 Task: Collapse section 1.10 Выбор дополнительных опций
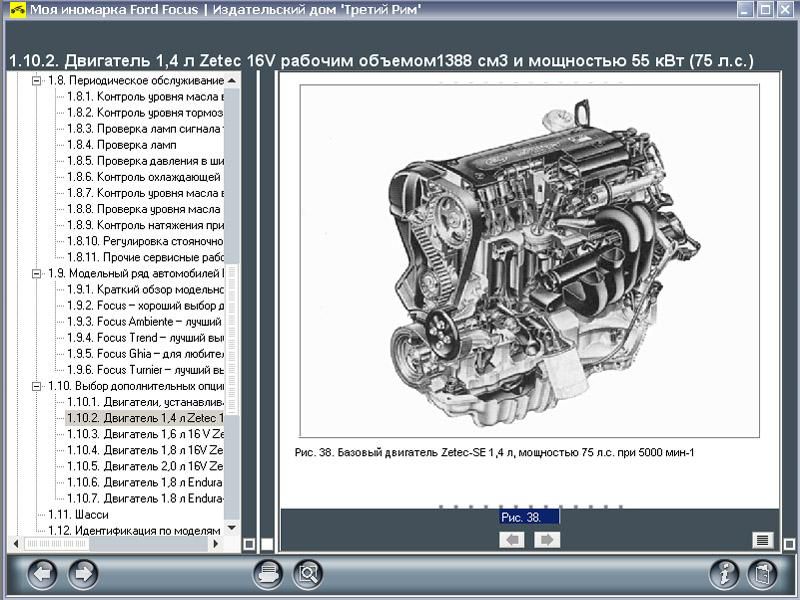[x=37, y=386]
